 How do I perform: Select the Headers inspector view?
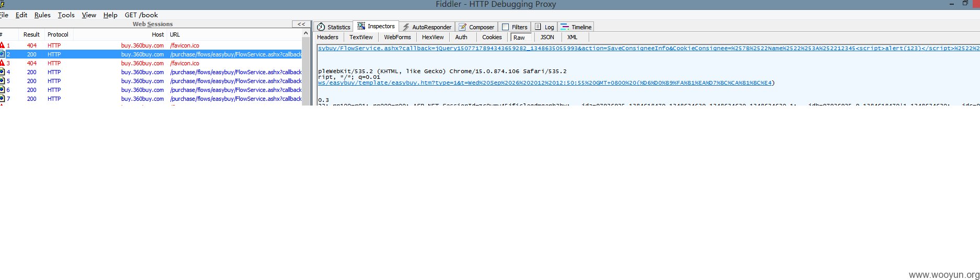click(328, 37)
